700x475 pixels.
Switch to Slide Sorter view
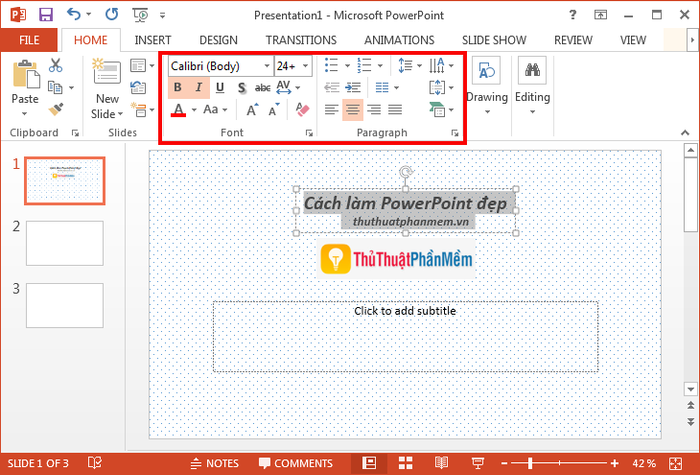coord(405,463)
